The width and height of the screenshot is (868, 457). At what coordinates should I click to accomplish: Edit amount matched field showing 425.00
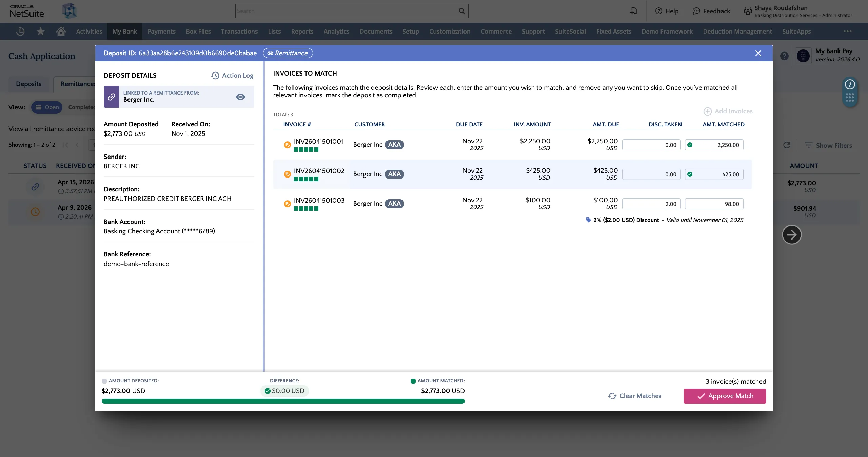(714, 174)
